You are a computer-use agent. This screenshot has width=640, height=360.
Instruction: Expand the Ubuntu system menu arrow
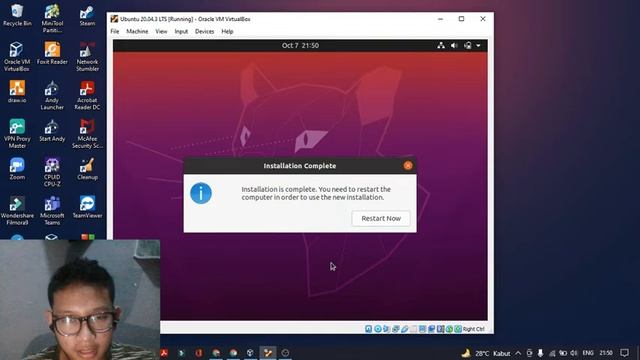click(x=478, y=45)
